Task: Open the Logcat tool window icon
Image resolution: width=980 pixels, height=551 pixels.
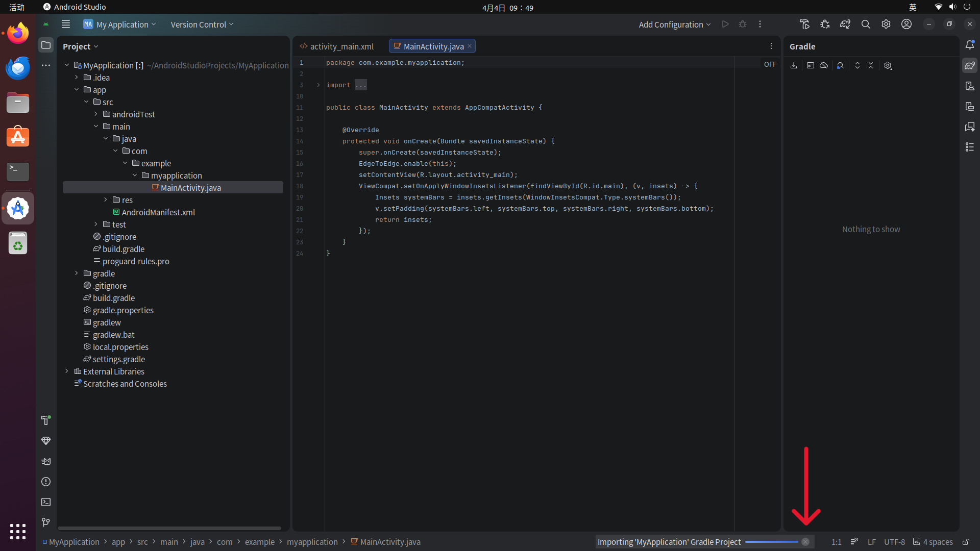Action: 46,461
